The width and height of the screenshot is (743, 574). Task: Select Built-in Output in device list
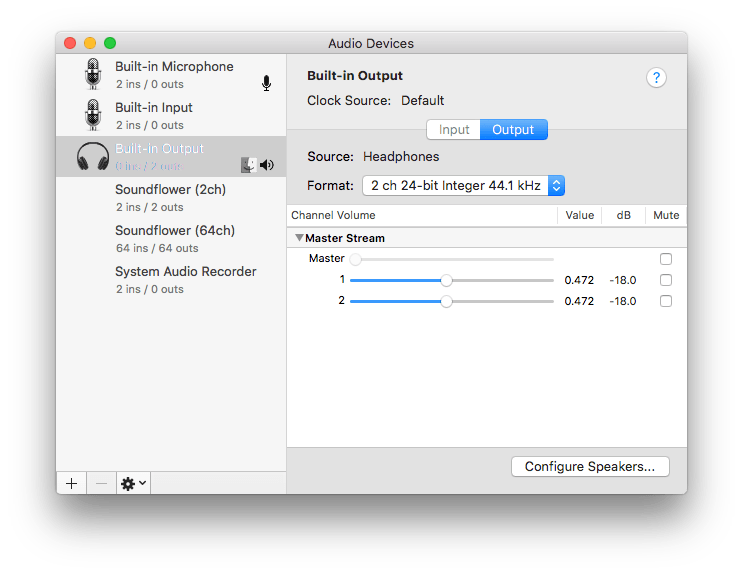171,156
